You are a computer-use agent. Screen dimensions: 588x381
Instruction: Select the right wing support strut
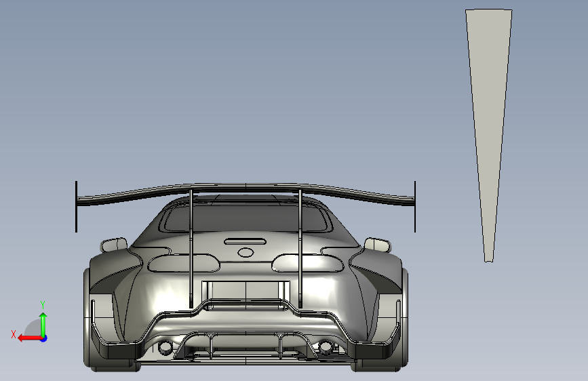pyautogui.click(x=300, y=249)
